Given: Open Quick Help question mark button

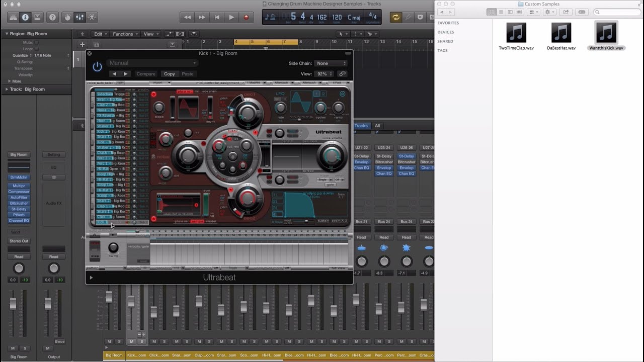Looking at the screenshot, I should click(x=52, y=17).
